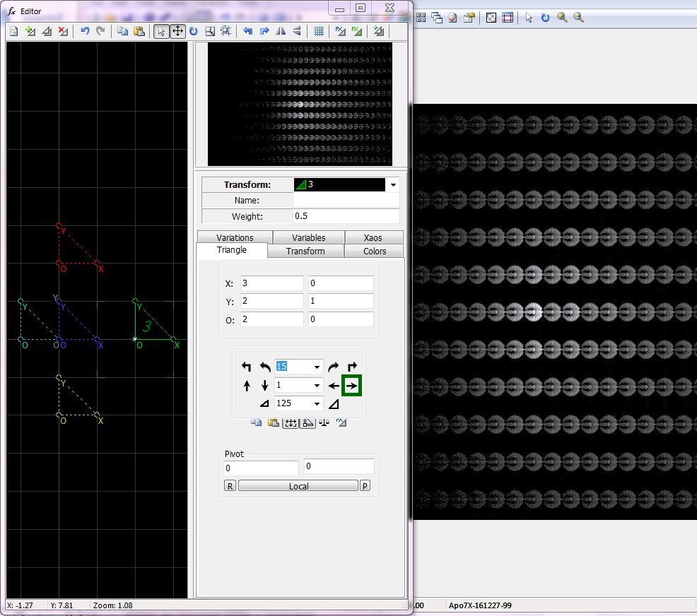Viewport: 697px width, 616px height.
Task: Click the Name input field
Action: pyautogui.click(x=346, y=201)
